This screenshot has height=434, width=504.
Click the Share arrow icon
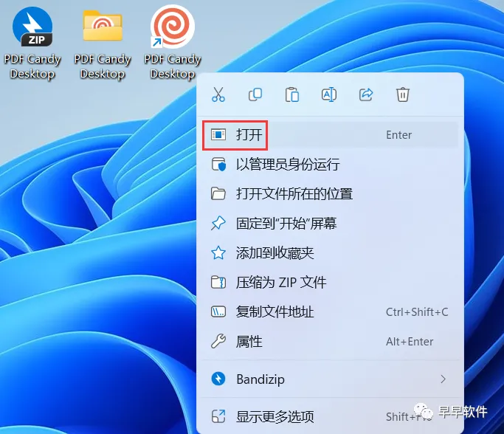click(x=366, y=94)
